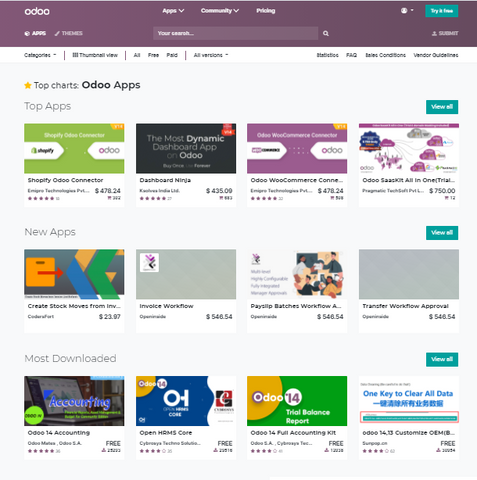The width and height of the screenshot is (477, 480).
Task: Open the Dashboard Ninja thumbnail
Action: coord(186,148)
